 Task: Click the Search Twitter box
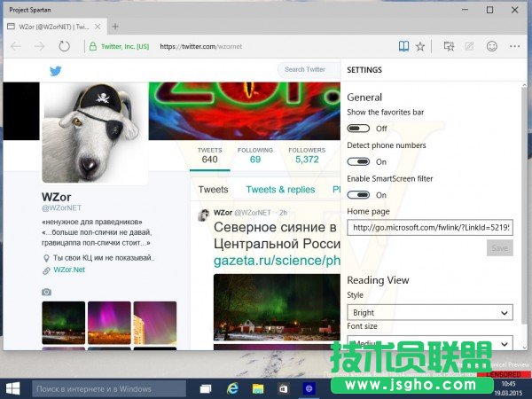click(309, 69)
